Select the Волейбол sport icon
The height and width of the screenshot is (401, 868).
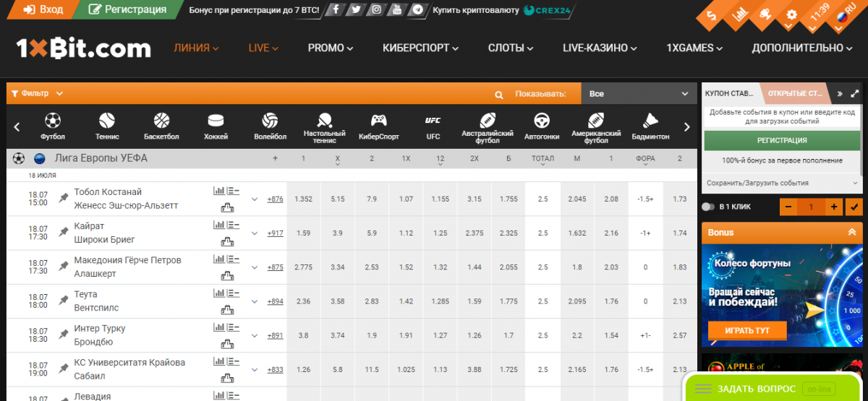coord(270,126)
